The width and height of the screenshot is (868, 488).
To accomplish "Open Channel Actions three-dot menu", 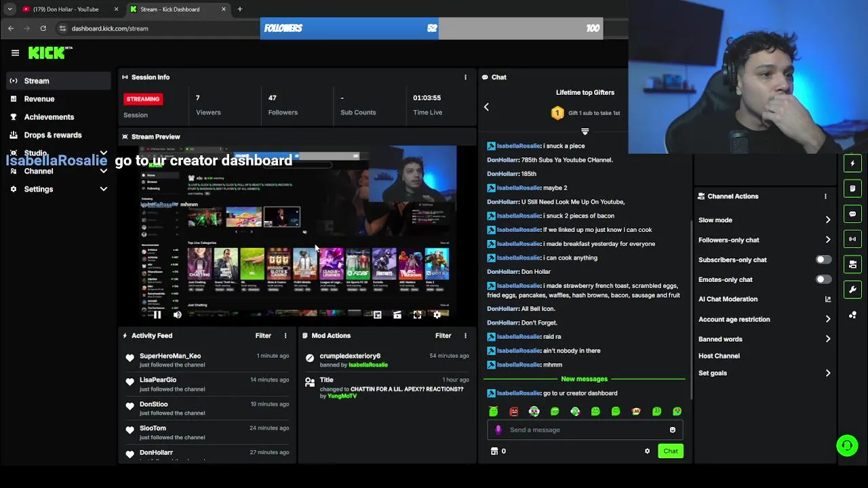I will pyautogui.click(x=825, y=196).
